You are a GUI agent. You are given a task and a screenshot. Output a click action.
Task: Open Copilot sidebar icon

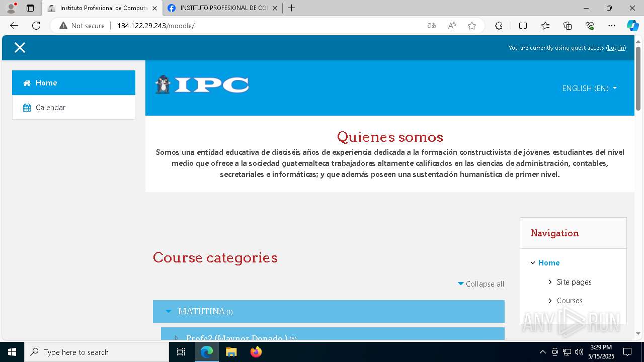click(632, 26)
